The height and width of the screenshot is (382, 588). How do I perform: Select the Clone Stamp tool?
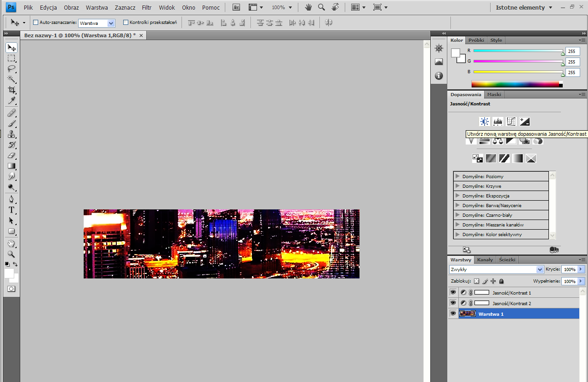12,134
